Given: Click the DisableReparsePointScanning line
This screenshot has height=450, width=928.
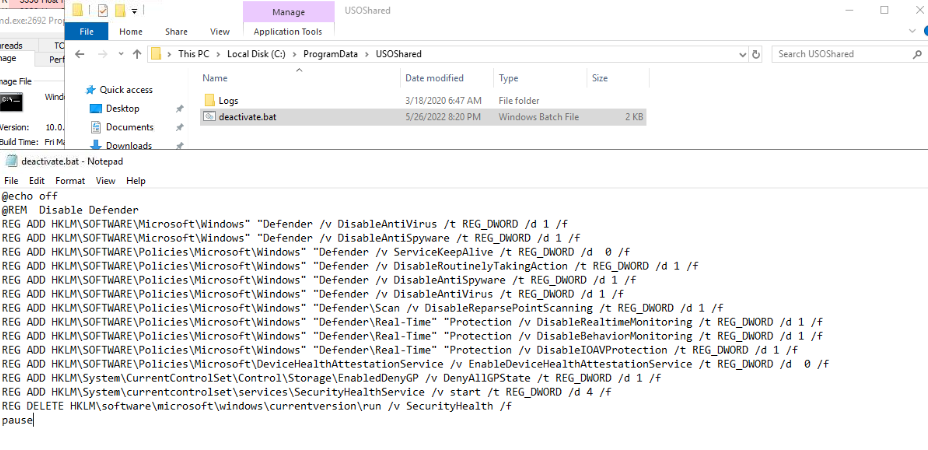Looking at the screenshot, I should coord(362,308).
